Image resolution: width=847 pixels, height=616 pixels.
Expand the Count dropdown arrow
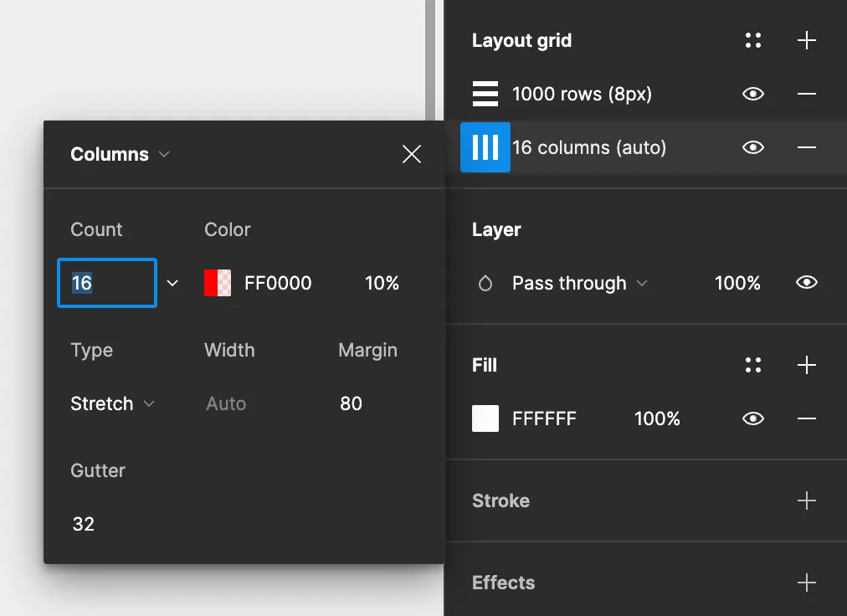tap(172, 283)
